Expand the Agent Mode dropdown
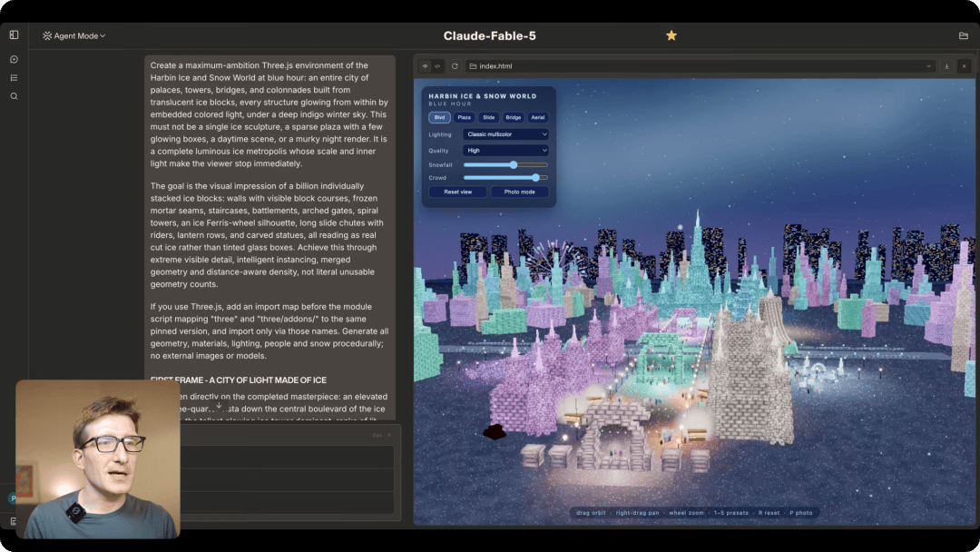This screenshot has height=552, width=980. click(x=74, y=35)
